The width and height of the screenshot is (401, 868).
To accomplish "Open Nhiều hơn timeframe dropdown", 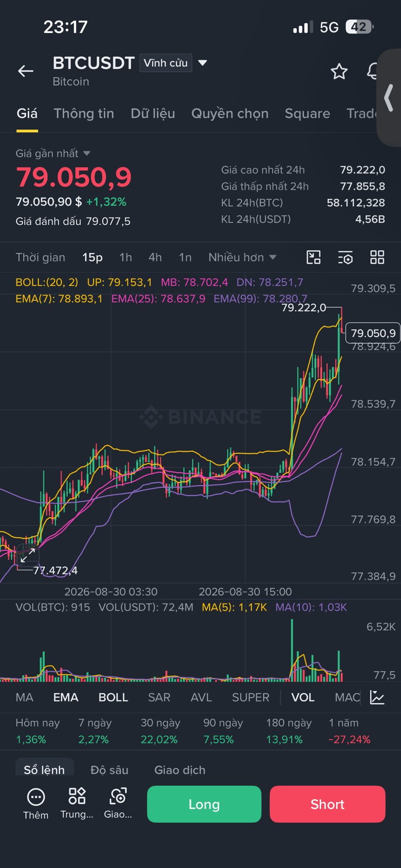I will tap(242, 257).
